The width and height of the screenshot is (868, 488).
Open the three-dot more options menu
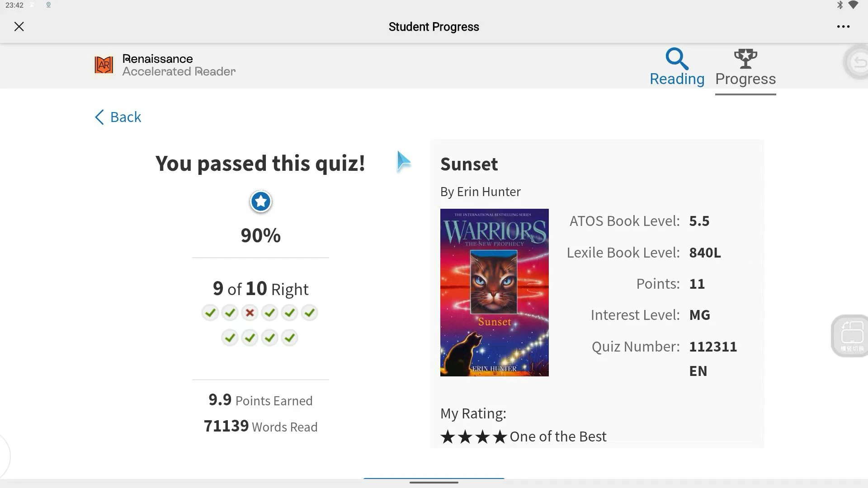[x=843, y=27]
